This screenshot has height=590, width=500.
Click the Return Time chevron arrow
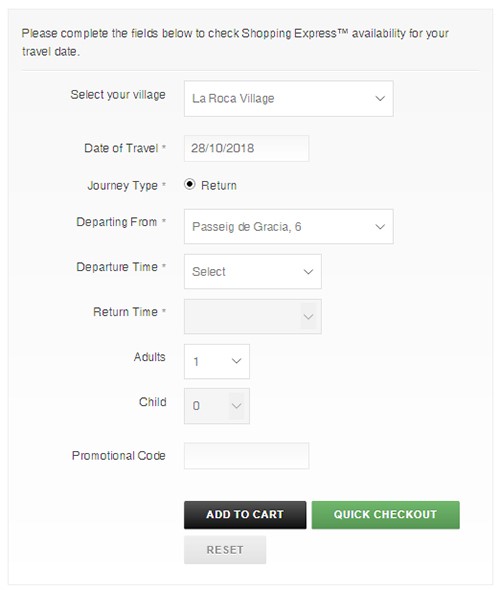pyautogui.click(x=308, y=317)
